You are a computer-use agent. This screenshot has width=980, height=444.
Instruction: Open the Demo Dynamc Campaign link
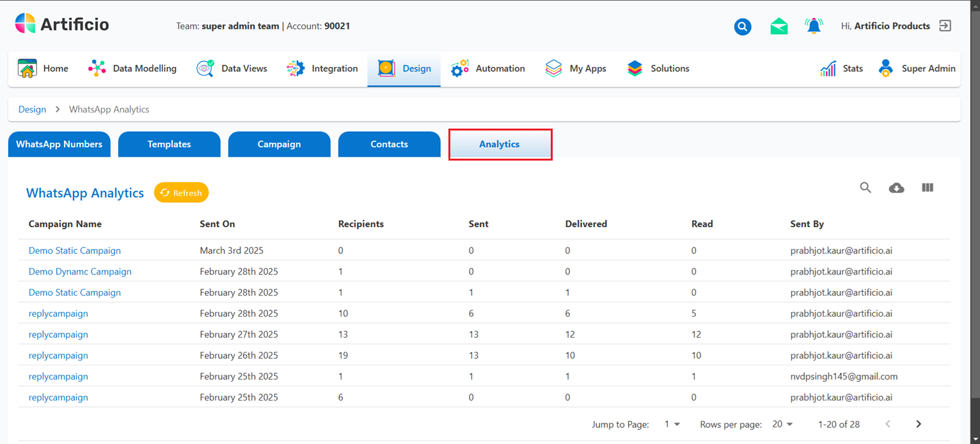(x=79, y=271)
